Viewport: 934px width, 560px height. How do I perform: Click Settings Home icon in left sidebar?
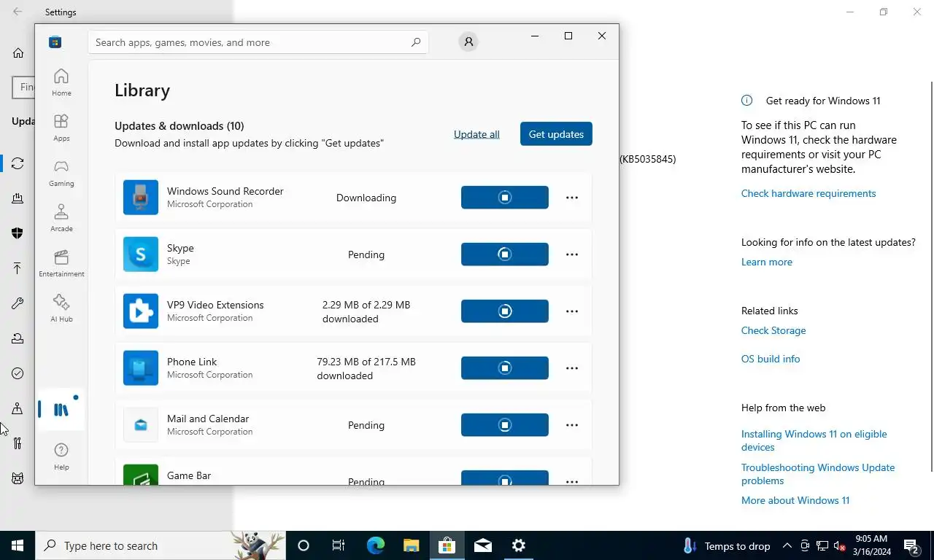pyautogui.click(x=18, y=52)
